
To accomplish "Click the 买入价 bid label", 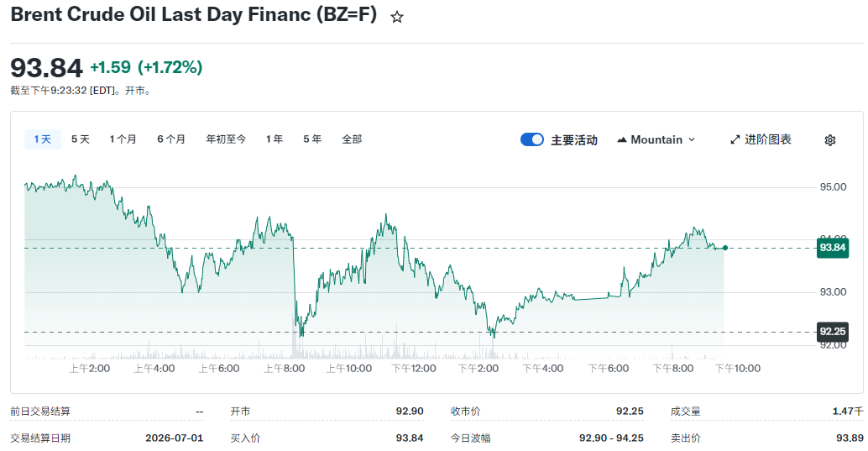I will [245, 438].
